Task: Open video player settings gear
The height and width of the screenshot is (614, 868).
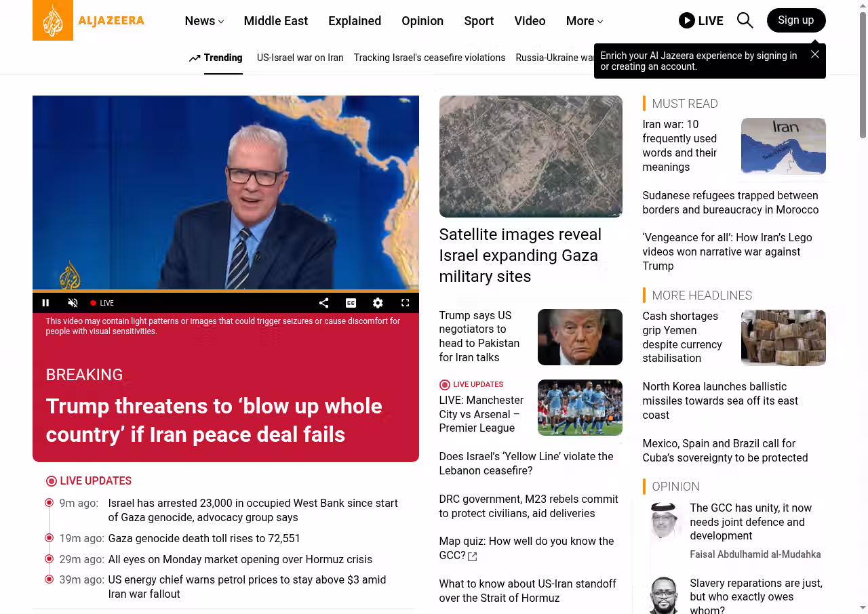Action: (x=378, y=303)
